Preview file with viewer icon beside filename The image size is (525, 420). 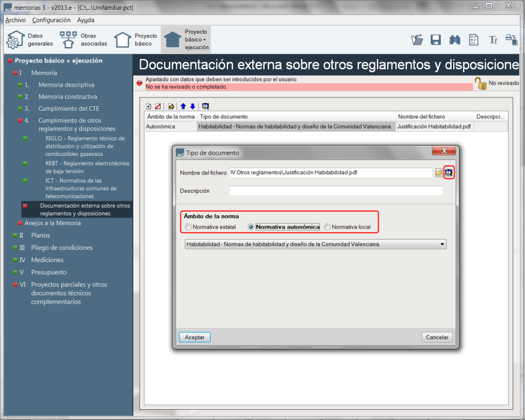(x=449, y=173)
